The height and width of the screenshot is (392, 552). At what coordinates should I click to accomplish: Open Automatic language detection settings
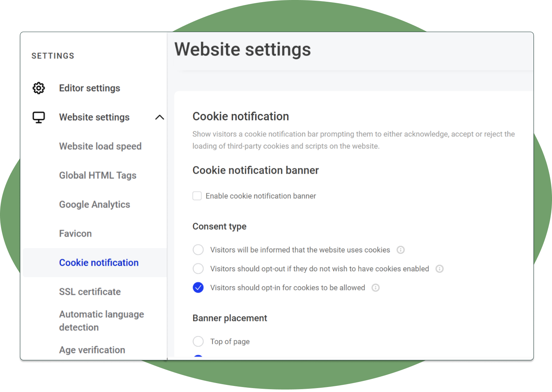[x=102, y=320]
